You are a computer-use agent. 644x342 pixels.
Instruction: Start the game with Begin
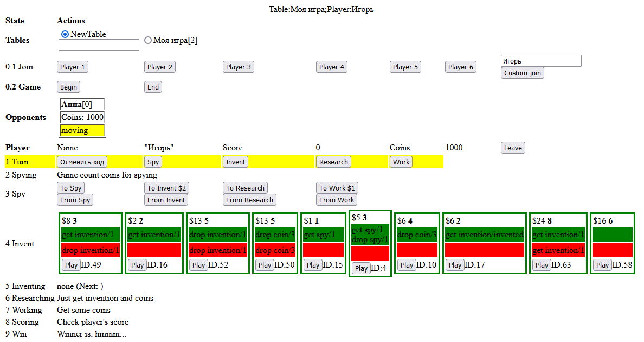(68, 87)
